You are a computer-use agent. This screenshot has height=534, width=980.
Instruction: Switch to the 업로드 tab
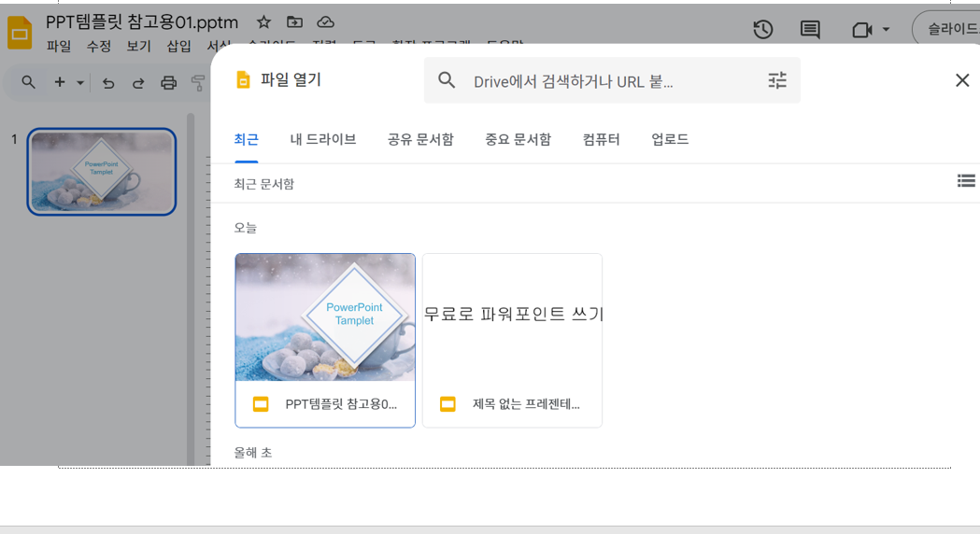(x=670, y=139)
